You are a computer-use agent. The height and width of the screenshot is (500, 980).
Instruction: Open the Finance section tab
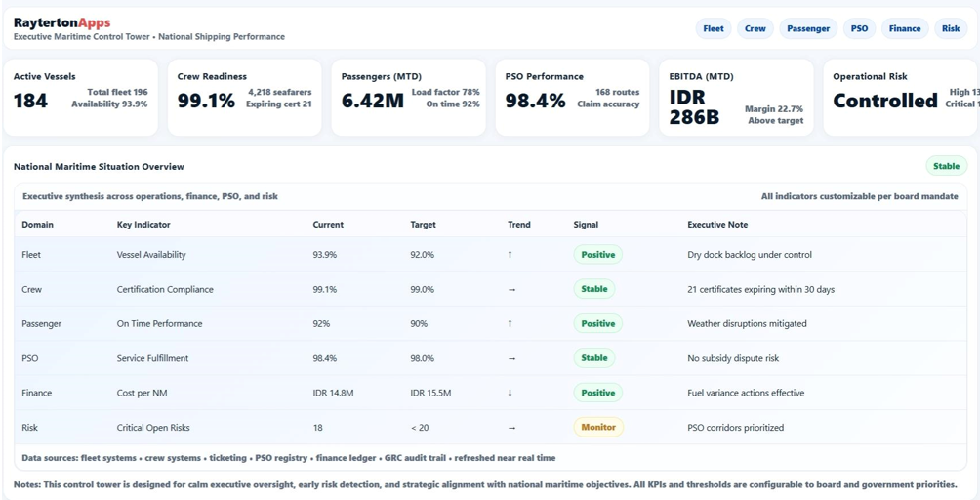[x=904, y=28]
